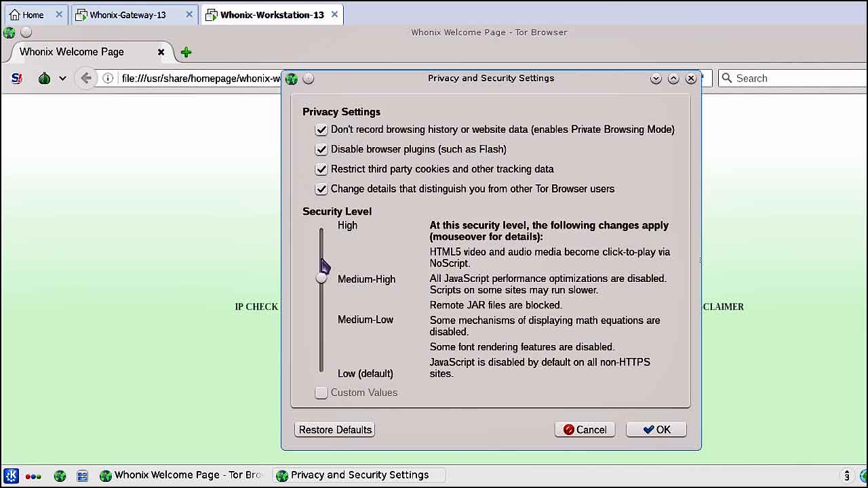Click the Custom Values checkbox
The width and height of the screenshot is (868, 488).
(321, 392)
